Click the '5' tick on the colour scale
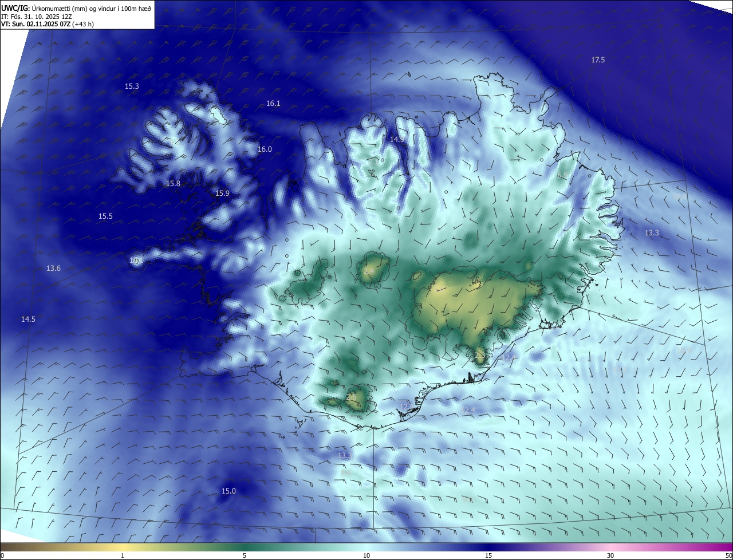This screenshot has width=733, height=560. click(x=245, y=555)
